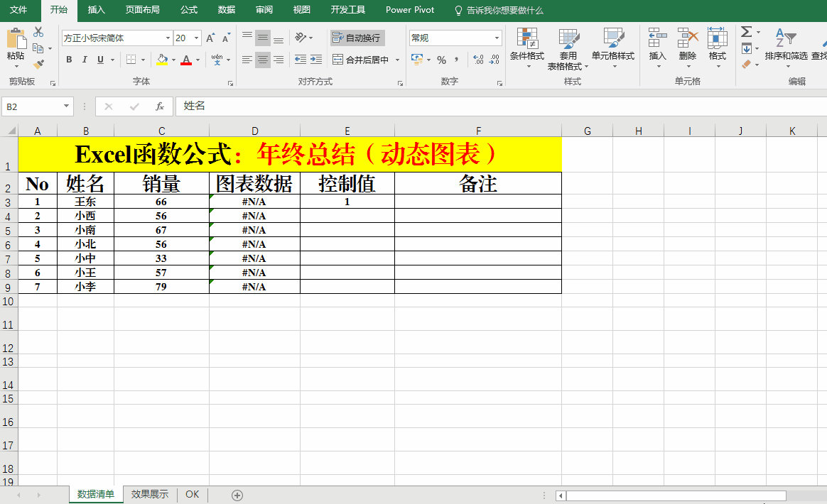
Task: Click the AutoSum Σ icon
Action: pyautogui.click(x=747, y=31)
